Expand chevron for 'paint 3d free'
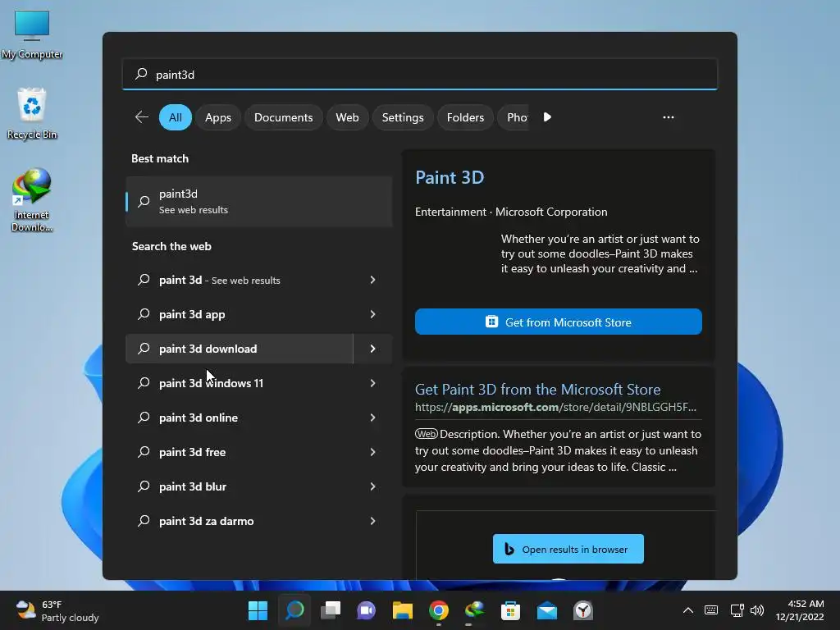 tap(373, 452)
